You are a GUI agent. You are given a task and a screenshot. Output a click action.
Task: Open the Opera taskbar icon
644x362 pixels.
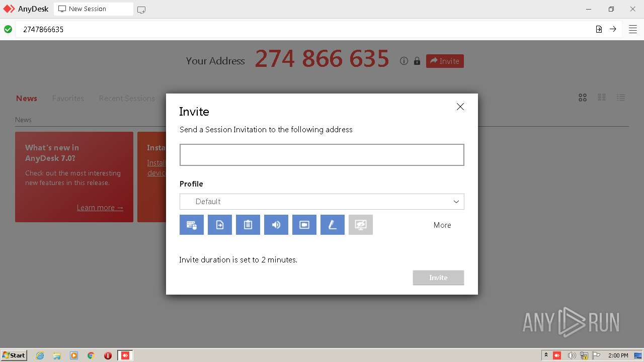click(x=108, y=355)
